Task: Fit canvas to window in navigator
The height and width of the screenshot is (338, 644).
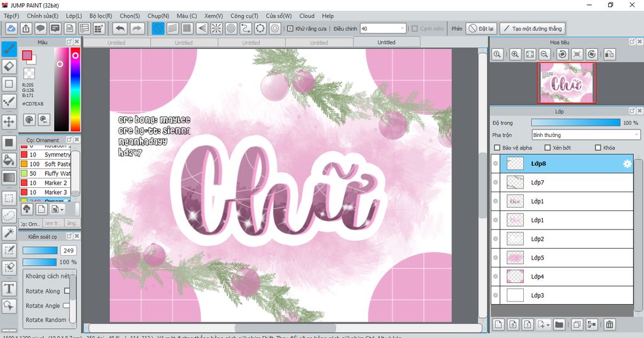Action: (530, 54)
